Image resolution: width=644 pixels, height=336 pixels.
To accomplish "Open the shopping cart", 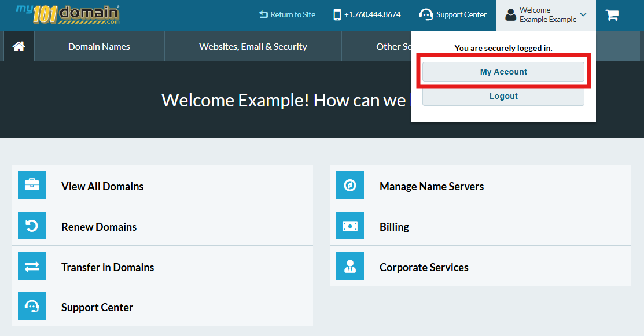I will tap(612, 14).
